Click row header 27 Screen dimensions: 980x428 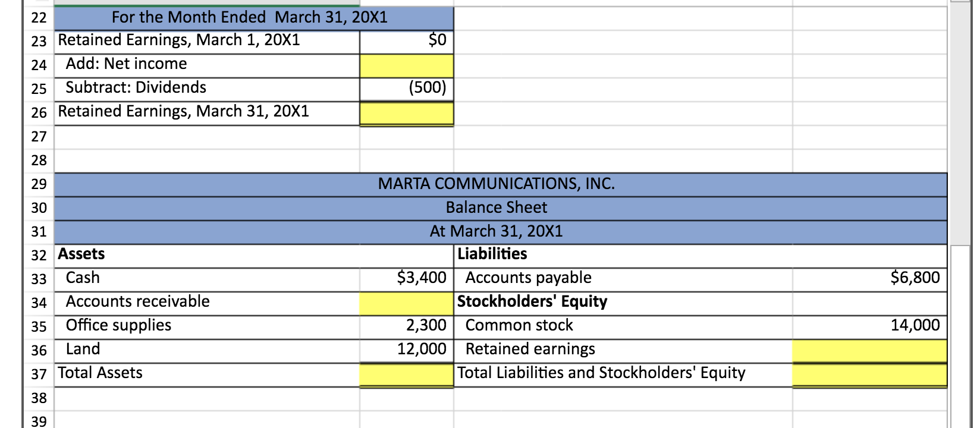click(x=39, y=137)
